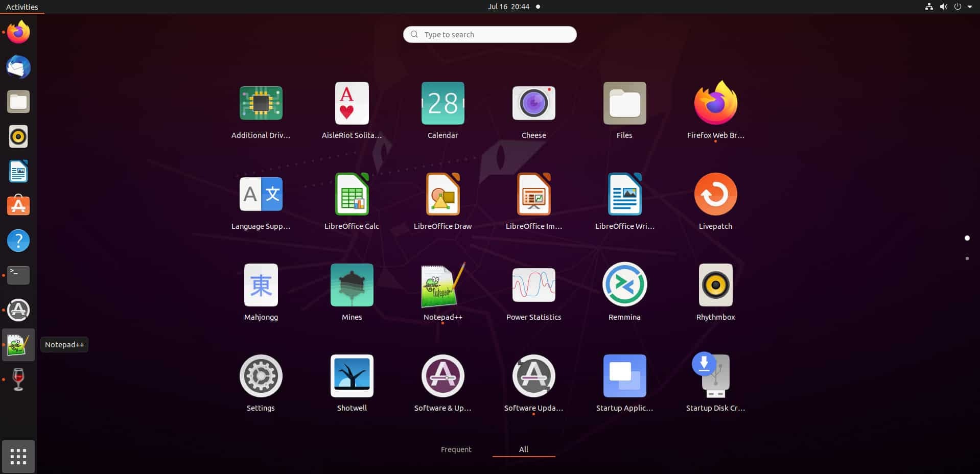The image size is (980, 474).
Task: Open Power Statistics
Action: click(533, 285)
